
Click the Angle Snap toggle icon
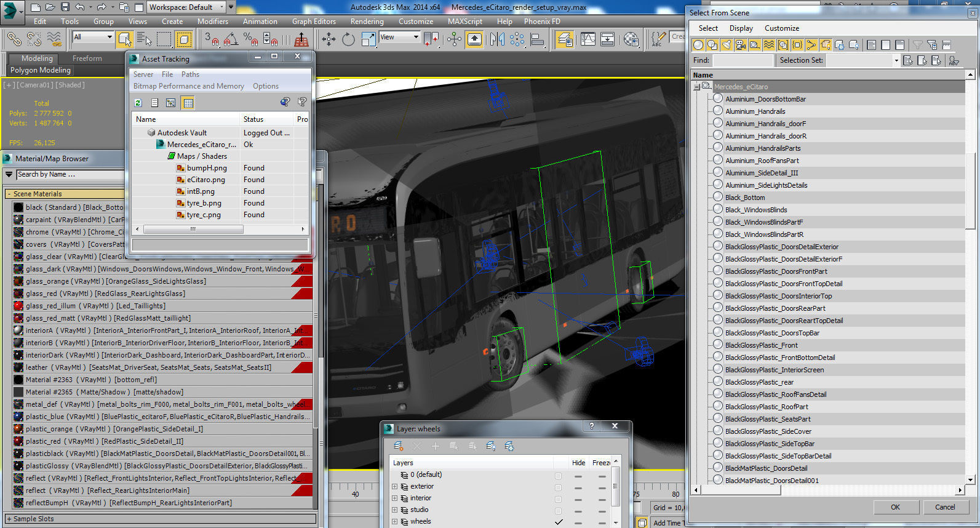point(231,39)
